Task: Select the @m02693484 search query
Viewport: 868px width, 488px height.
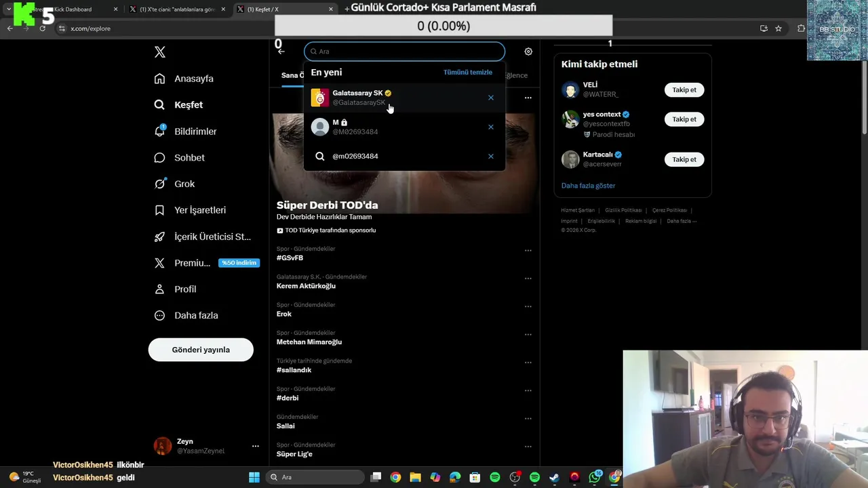Action: pos(404,156)
